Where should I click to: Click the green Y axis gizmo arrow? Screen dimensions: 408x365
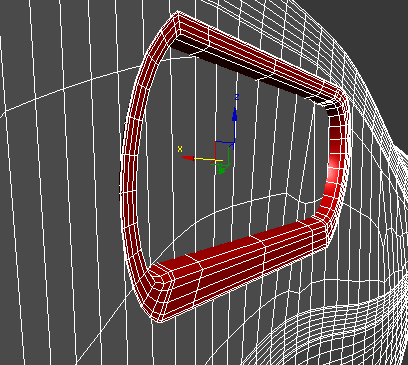[221, 170]
